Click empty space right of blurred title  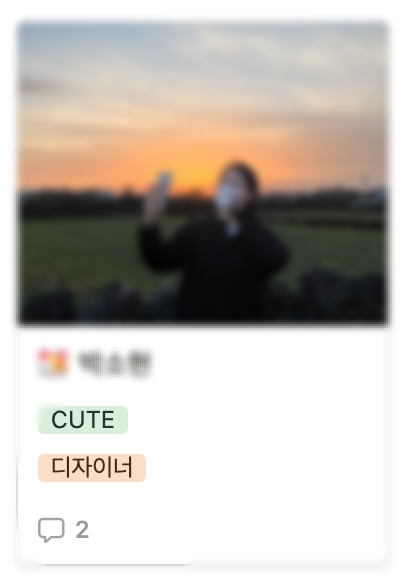270,362
